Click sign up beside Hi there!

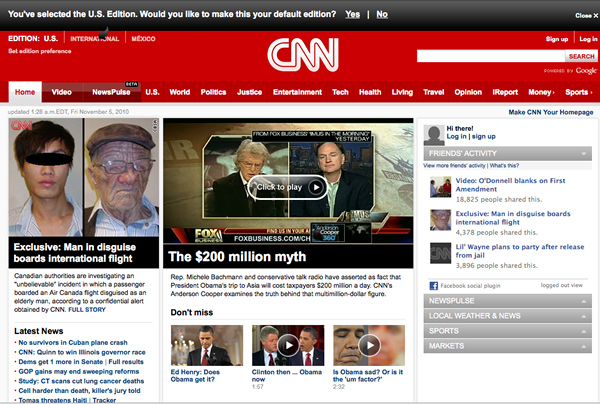(x=484, y=137)
